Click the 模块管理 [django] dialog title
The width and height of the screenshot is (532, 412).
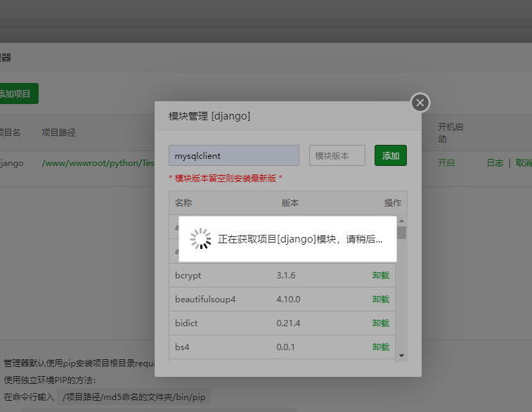209,116
